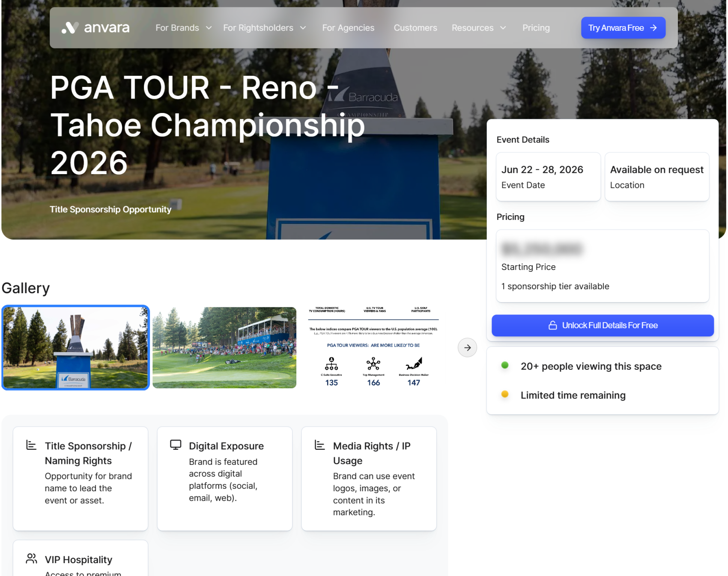Image resolution: width=728 pixels, height=576 pixels.
Task: Select the crowd grandstand gallery photo
Action: click(x=224, y=347)
